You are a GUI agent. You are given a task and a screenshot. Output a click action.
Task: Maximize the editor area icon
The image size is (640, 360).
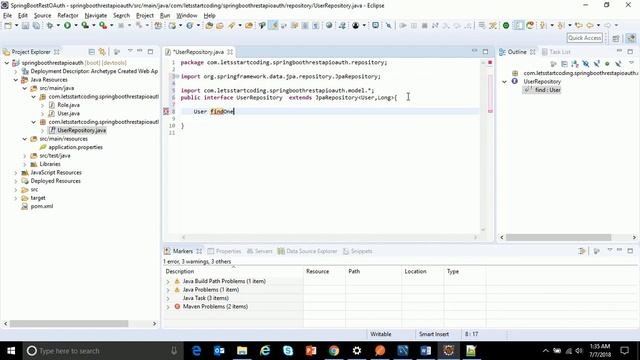pyautogui.click(x=485, y=51)
